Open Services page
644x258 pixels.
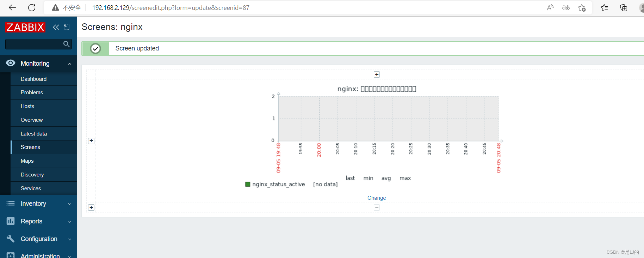(x=31, y=188)
